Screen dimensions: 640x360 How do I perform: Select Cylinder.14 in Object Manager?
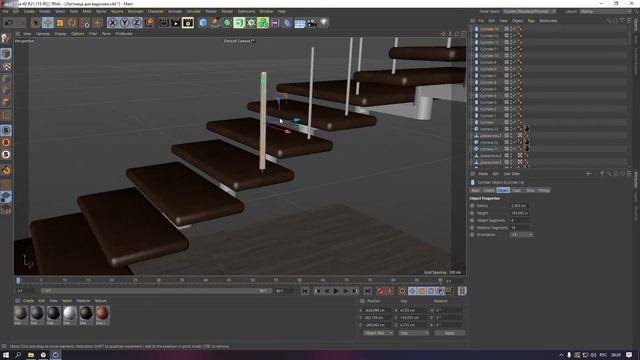pyautogui.click(x=489, y=29)
